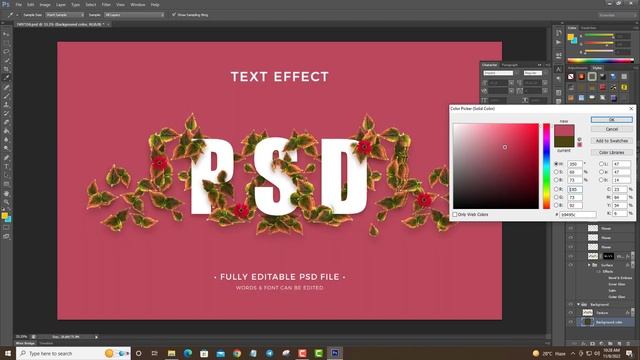Collapse the Background layer group triangle
640x360 pixels.
[578, 304]
